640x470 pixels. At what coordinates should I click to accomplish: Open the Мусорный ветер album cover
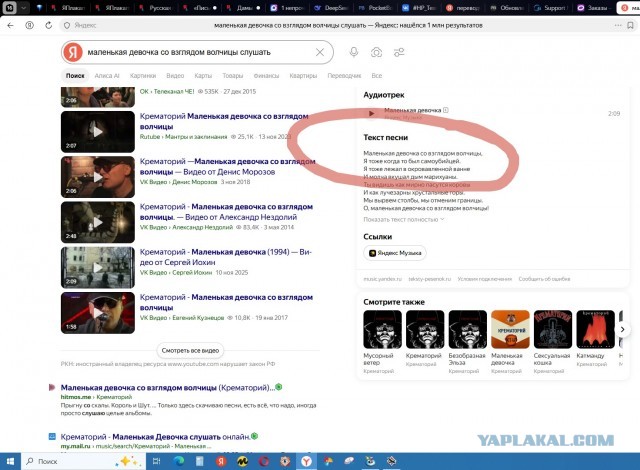tap(382, 329)
